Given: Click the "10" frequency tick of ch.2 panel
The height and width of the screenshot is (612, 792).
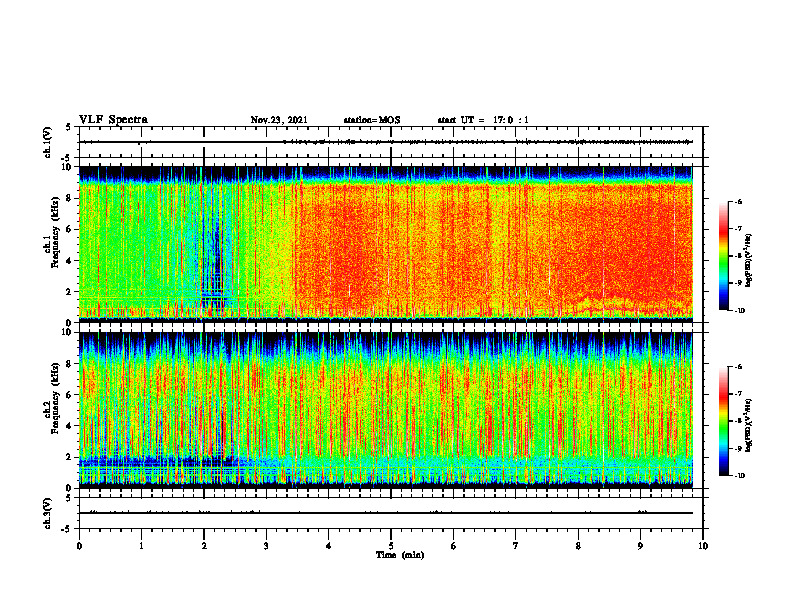Looking at the screenshot, I should [67, 332].
